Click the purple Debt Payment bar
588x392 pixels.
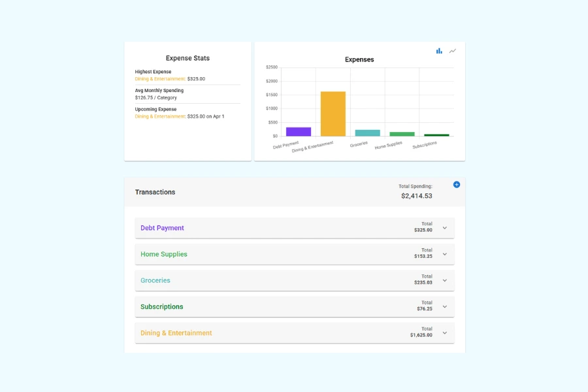pos(299,132)
